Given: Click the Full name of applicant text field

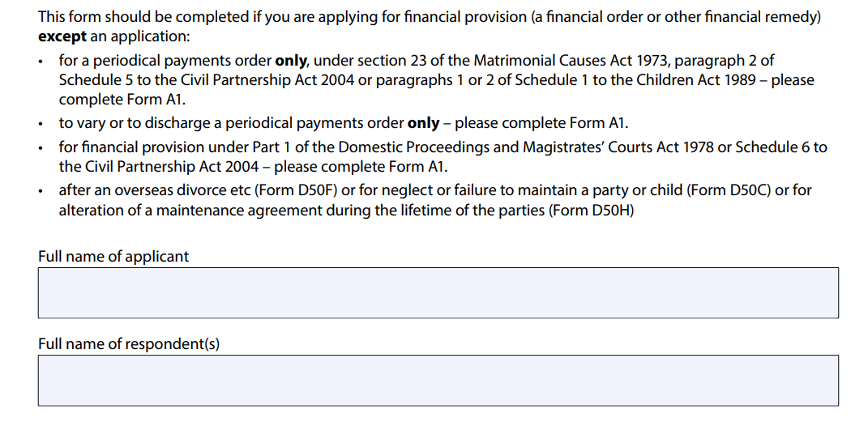Looking at the screenshot, I should pos(438,292).
